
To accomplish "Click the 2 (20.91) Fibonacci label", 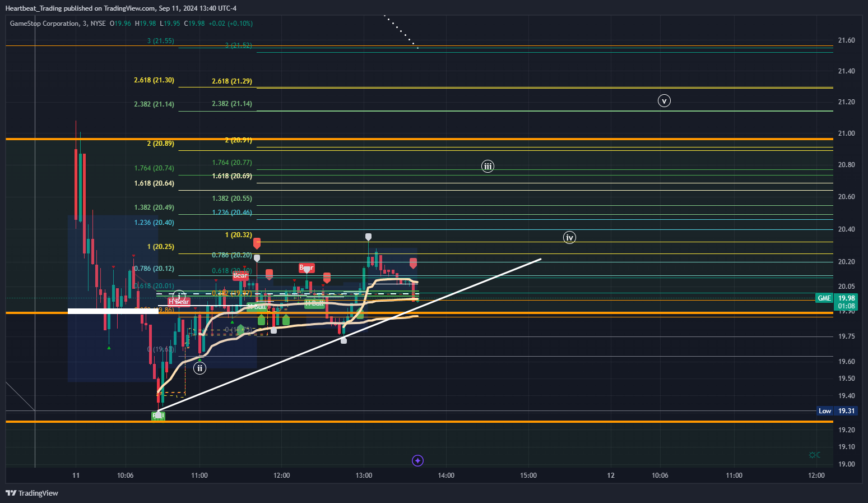I will [x=238, y=140].
